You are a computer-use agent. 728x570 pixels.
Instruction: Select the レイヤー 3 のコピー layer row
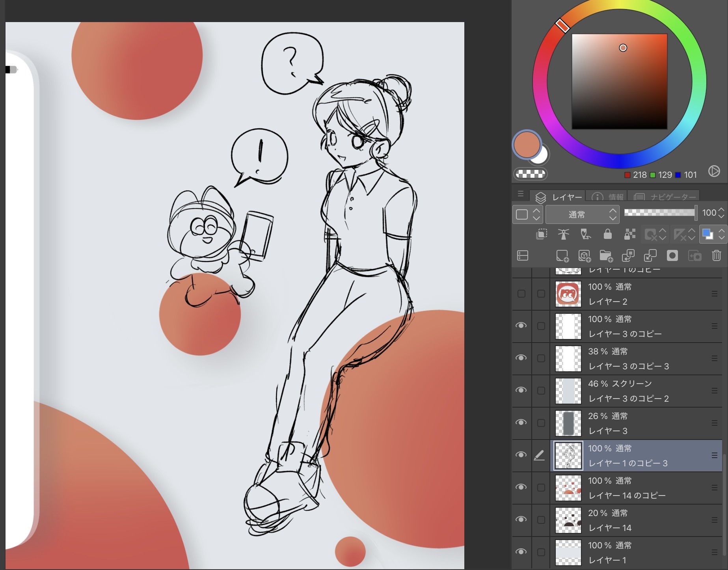point(636,326)
